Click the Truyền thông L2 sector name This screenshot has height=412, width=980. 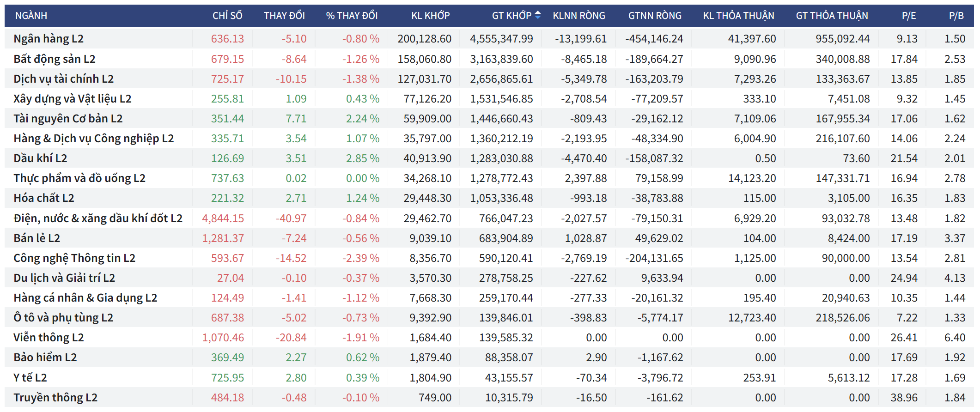point(55,398)
